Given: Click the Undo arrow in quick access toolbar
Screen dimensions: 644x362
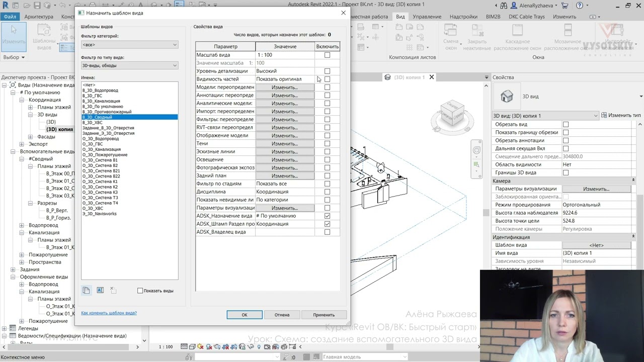Looking at the screenshot, I should coord(62,5).
